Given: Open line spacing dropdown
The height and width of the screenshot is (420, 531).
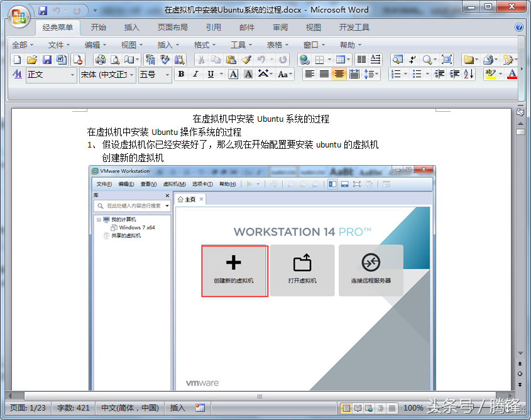Looking at the screenshot, I should [371, 74].
